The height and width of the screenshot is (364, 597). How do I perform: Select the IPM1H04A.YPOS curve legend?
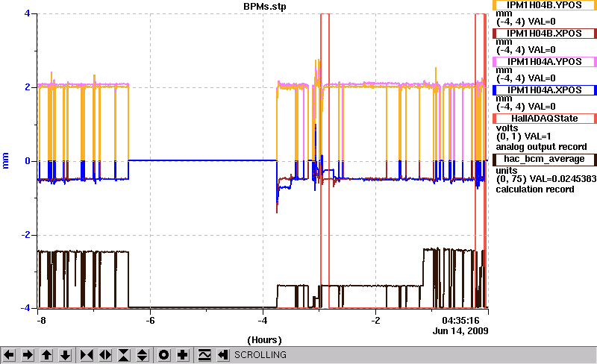[x=544, y=62]
